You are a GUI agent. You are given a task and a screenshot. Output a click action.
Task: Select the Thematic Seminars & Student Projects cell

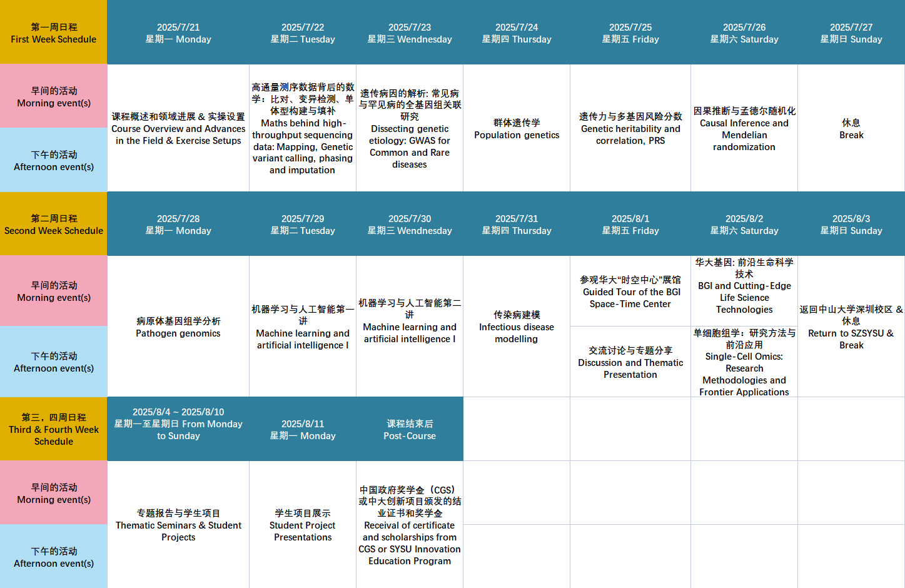[x=178, y=525]
